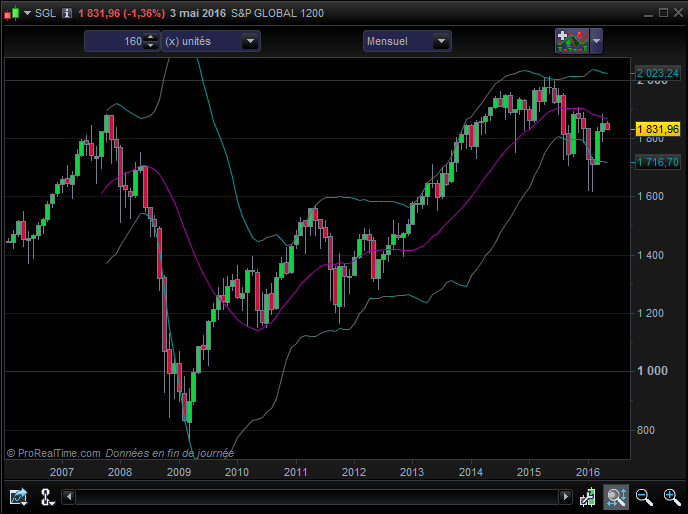Click the 2013 label on time axis
Image resolution: width=688 pixels, height=514 pixels.
[x=412, y=472]
